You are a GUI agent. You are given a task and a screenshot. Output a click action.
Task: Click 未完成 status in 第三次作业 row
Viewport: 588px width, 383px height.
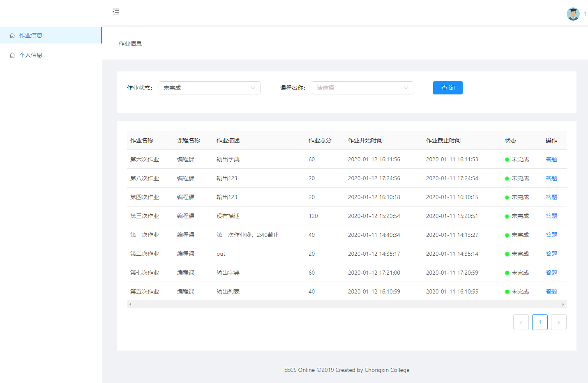[x=520, y=216]
